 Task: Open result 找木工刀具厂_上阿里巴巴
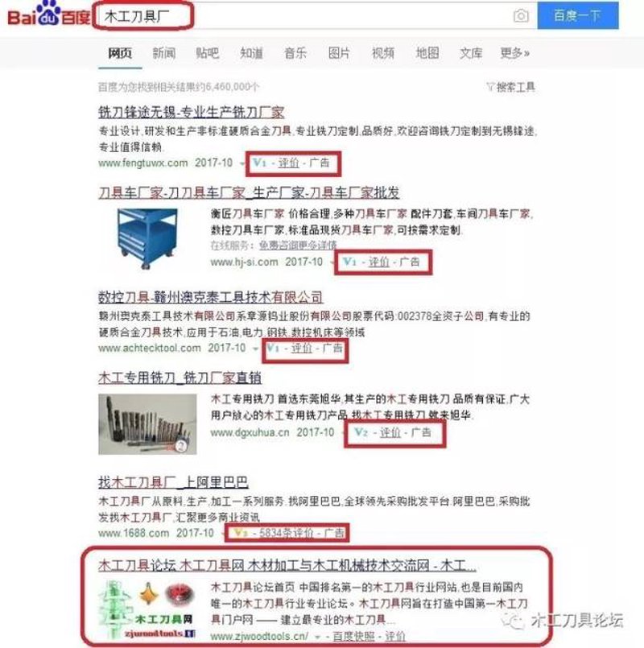[173, 482]
